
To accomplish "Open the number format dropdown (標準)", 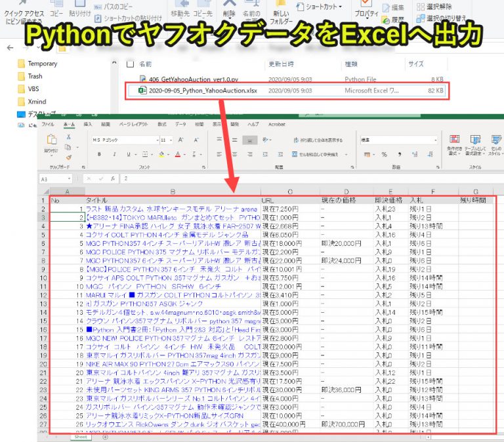I will [x=436, y=140].
